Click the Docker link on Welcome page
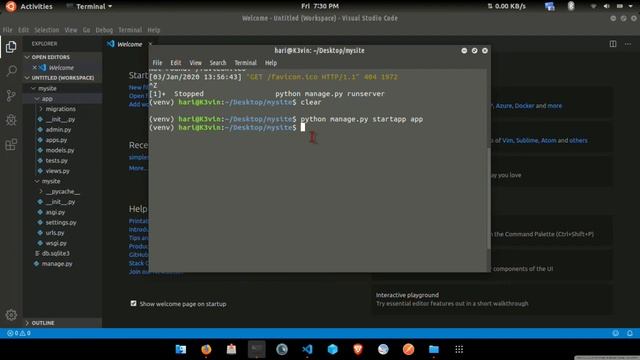Image resolution: width=640 pixels, height=360 pixels. point(524,106)
